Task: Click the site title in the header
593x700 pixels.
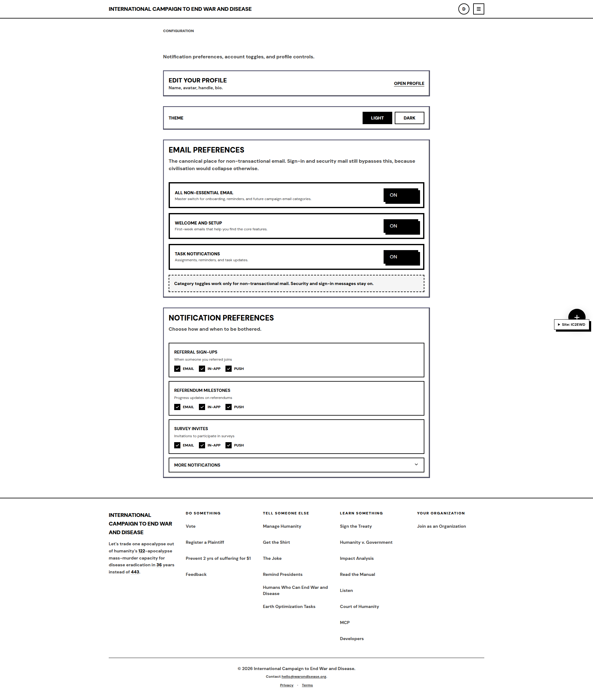Action: pyautogui.click(x=180, y=9)
